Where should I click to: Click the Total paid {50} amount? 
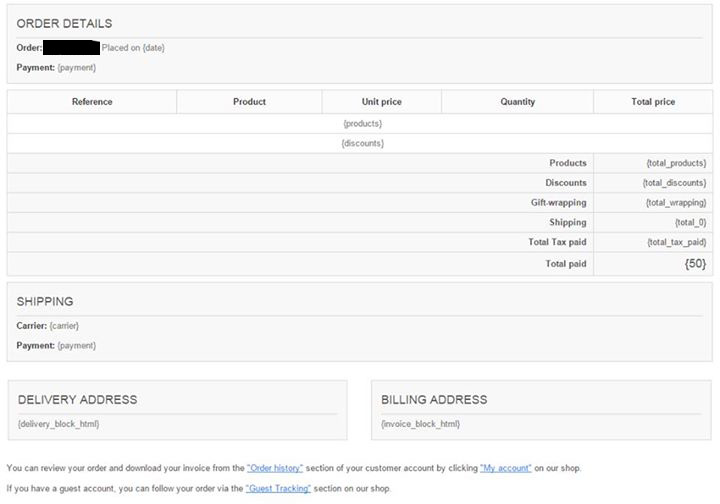pos(695,264)
